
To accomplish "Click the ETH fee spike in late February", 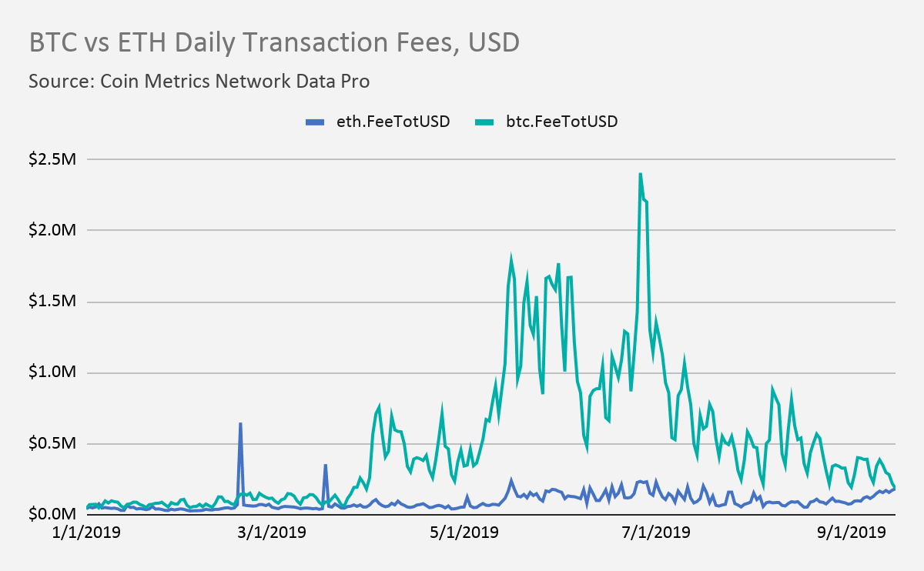I will (241, 423).
